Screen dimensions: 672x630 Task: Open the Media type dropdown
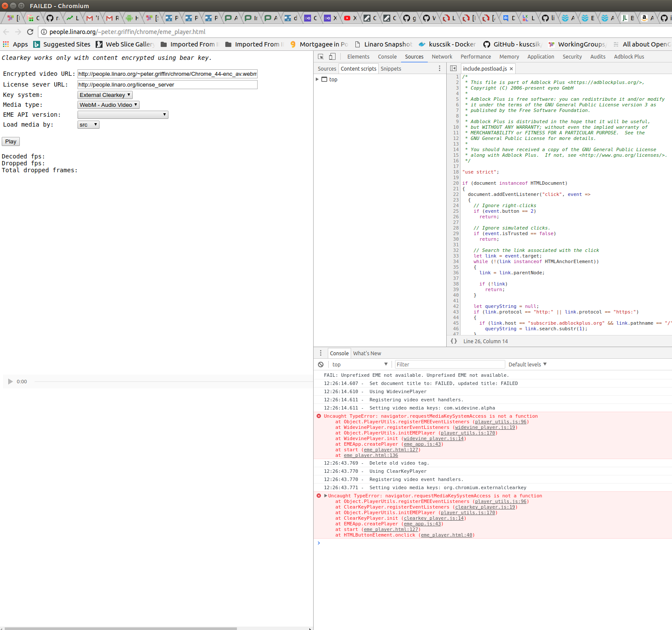pyautogui.click(x=109, y=105)
